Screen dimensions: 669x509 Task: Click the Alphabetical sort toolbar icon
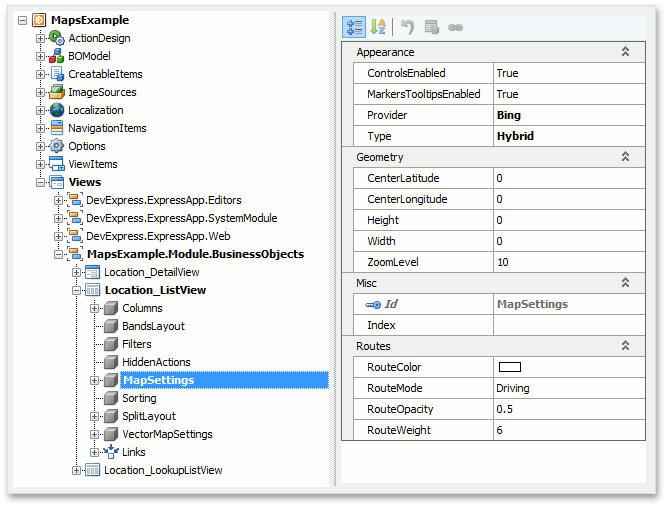[x=379, y=27]
